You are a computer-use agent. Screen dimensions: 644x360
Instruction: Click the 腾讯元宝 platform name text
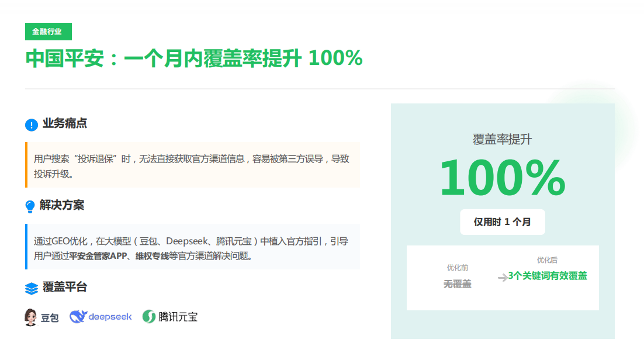[x=178, y=317]
